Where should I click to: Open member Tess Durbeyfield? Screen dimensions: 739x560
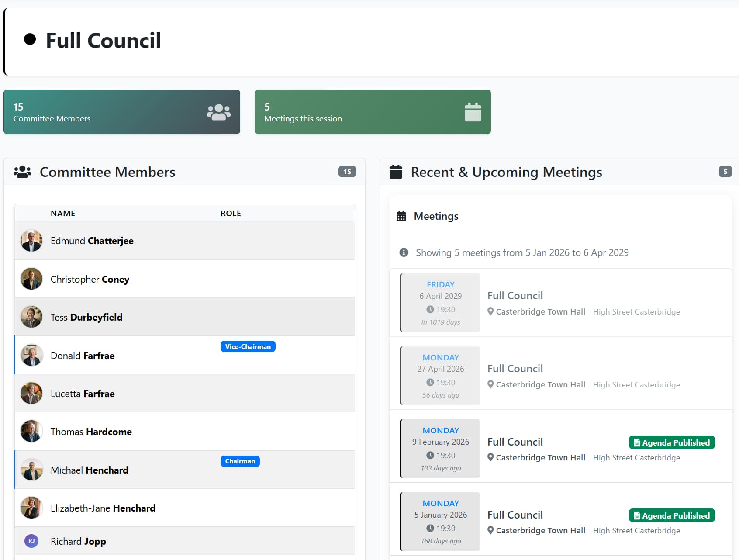86,317
